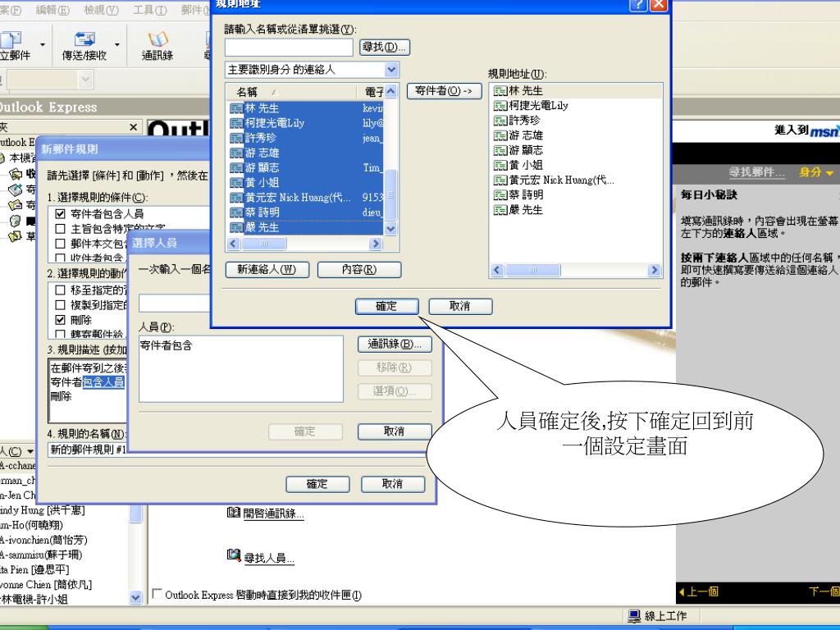Uncheck the 刪除 action checkbox
This screenshot has width=840, height=630.
click(x=60, y=320)
